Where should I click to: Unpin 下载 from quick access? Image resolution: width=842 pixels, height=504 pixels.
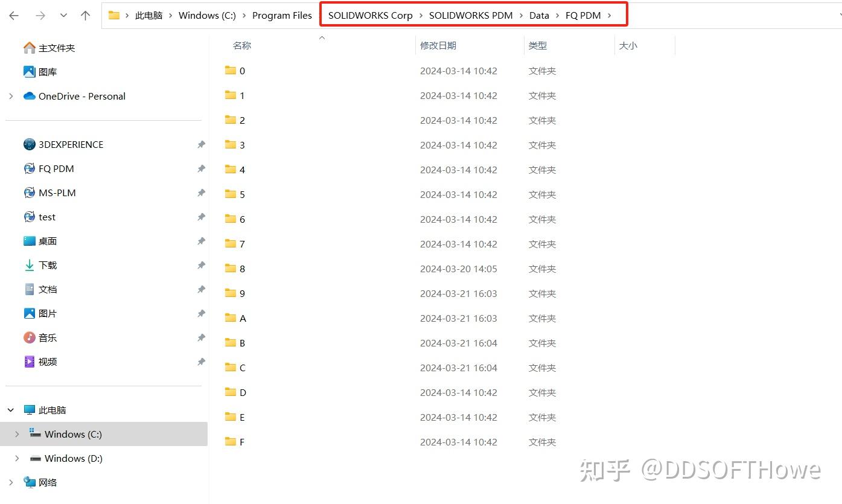(x=201, y=265)
